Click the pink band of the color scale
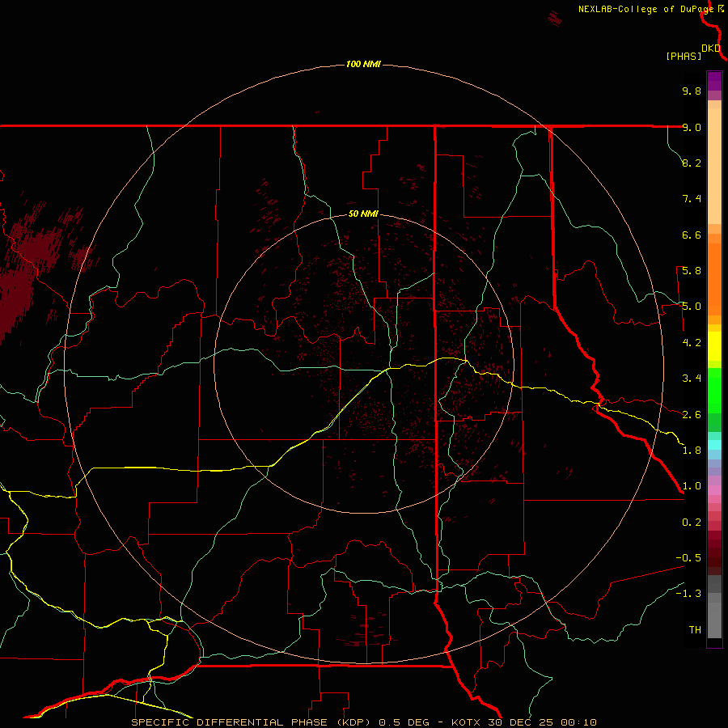This screenshot has height=728, width=728. [x=714, y=490]
